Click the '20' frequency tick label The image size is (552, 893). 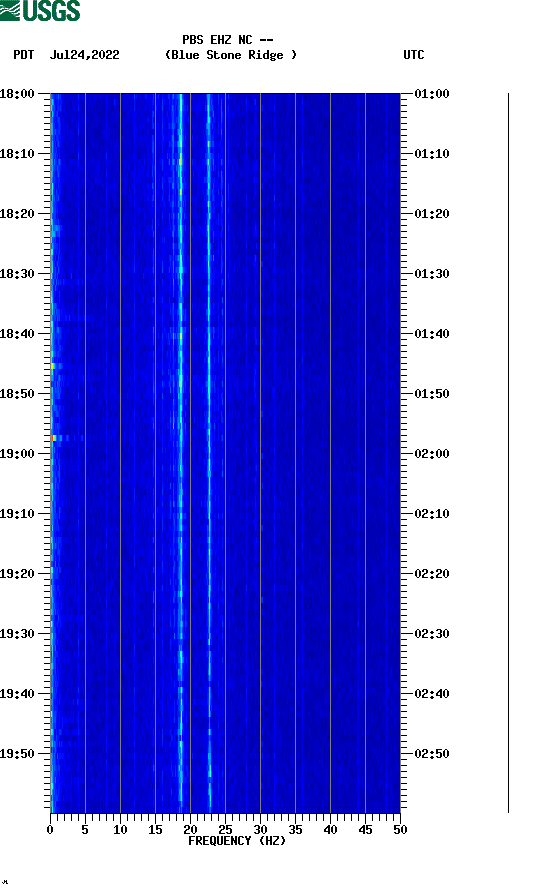click(x=190, y=830)
